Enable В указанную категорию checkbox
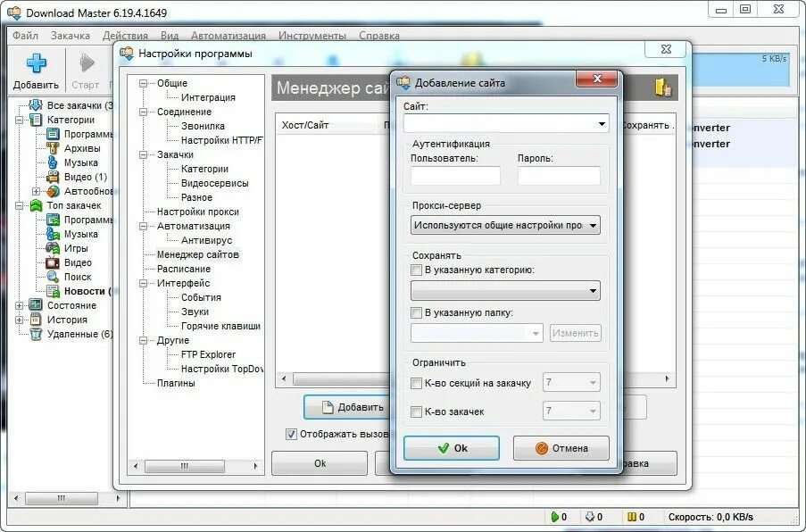Screen dimensions: 806x532 [x=416, y=270]
